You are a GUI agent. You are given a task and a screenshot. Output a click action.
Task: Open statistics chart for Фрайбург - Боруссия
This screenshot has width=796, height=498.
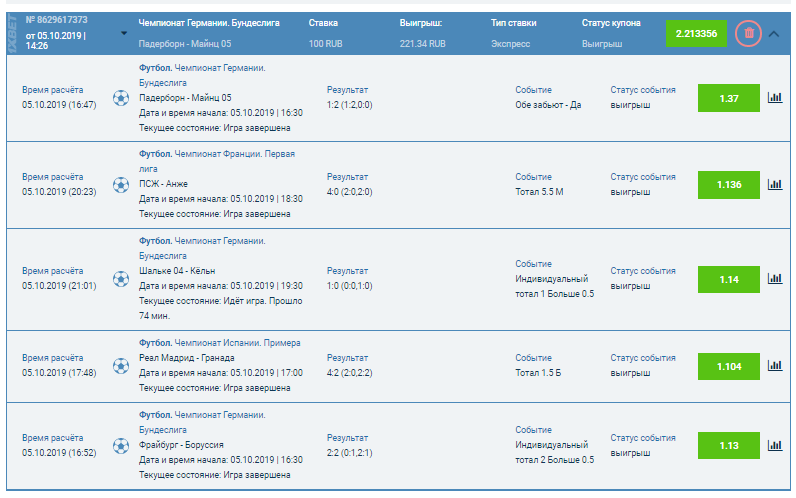(x=774, y=445)
